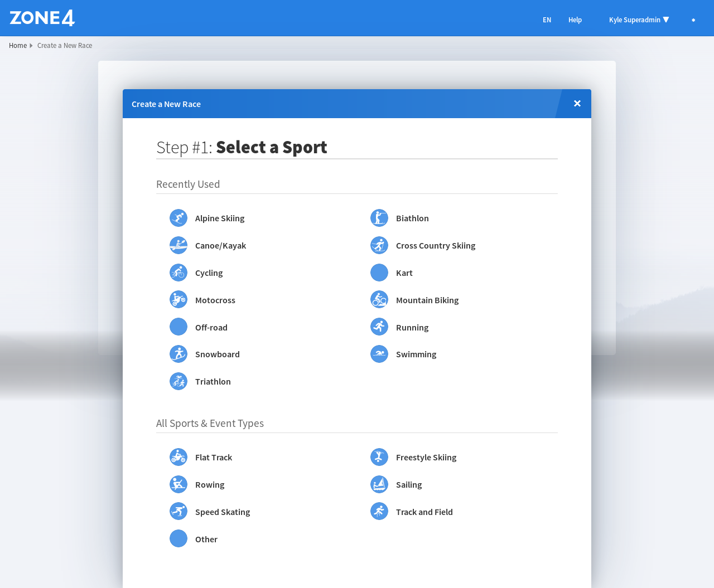Go to Home via breadcrumb
Image resolution: width=714 pixels, height=588 pixels.
coord(18,46)
